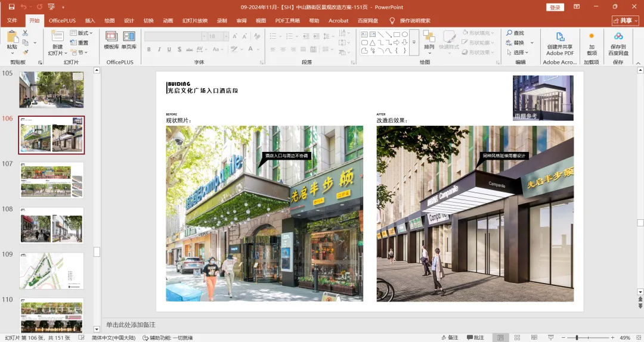Toggle text shadow S
644x342 pixels.
pyautogui.click(x=179, y=49)
